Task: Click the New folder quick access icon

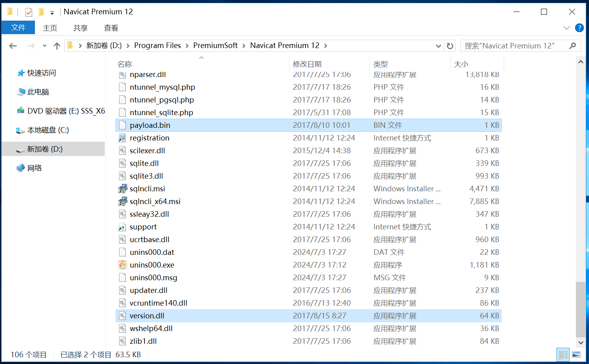Action: (41, 12)
